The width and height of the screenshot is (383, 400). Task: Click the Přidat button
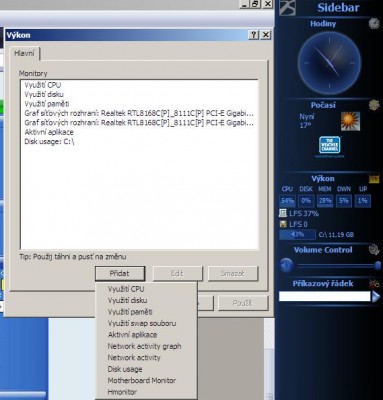(x=120, y=273)
